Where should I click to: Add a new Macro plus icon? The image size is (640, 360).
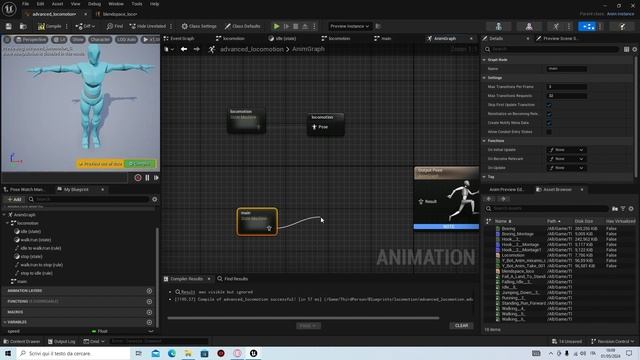(149, 312)
